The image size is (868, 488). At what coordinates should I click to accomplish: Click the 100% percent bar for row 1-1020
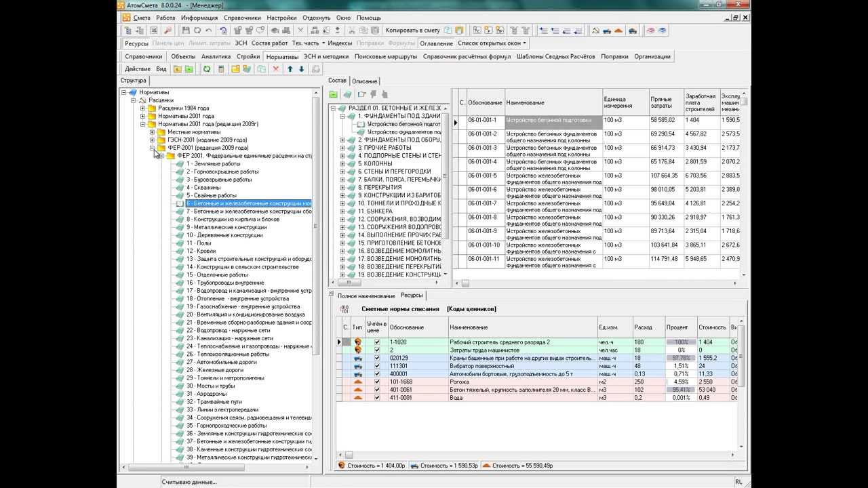pos(681,342)
